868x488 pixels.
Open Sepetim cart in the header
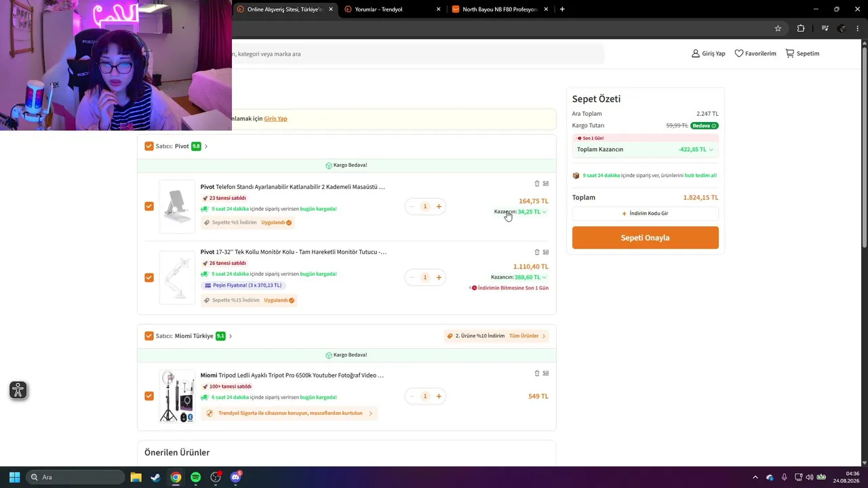tap(802, 54)
